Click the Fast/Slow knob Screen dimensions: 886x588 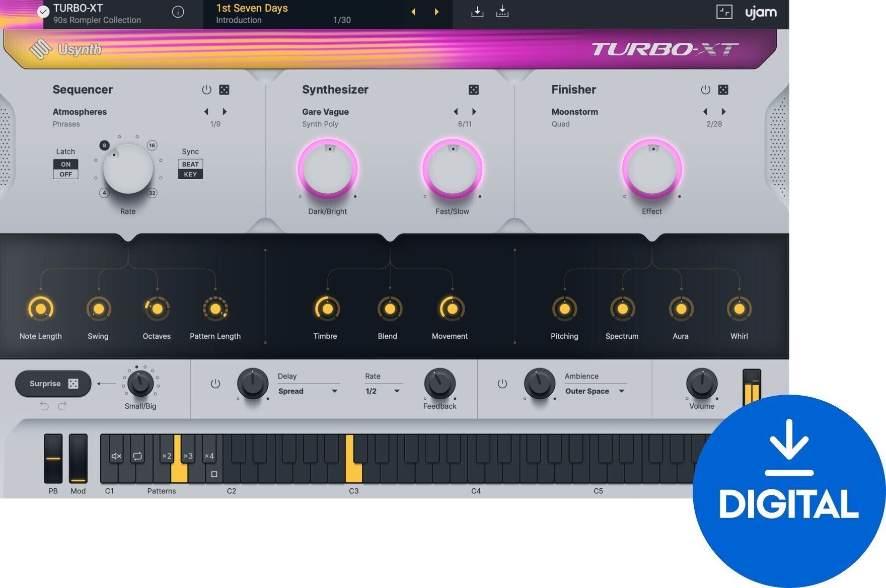point(452,169)
